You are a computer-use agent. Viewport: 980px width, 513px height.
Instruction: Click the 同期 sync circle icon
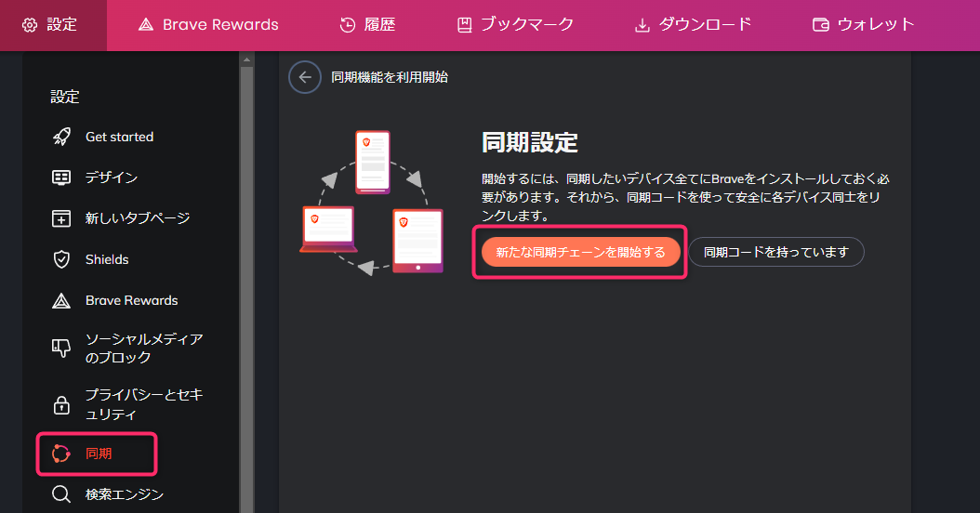tap(61, 454)
